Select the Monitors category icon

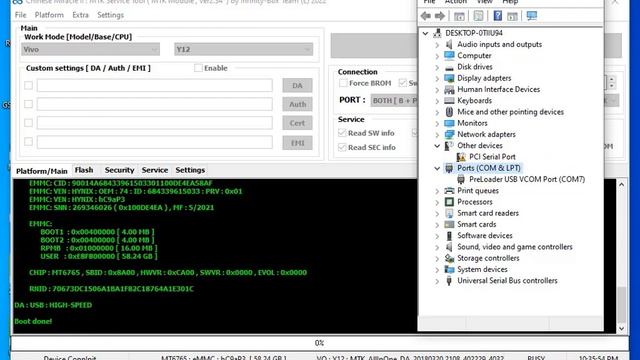click(x=449, y=123)
